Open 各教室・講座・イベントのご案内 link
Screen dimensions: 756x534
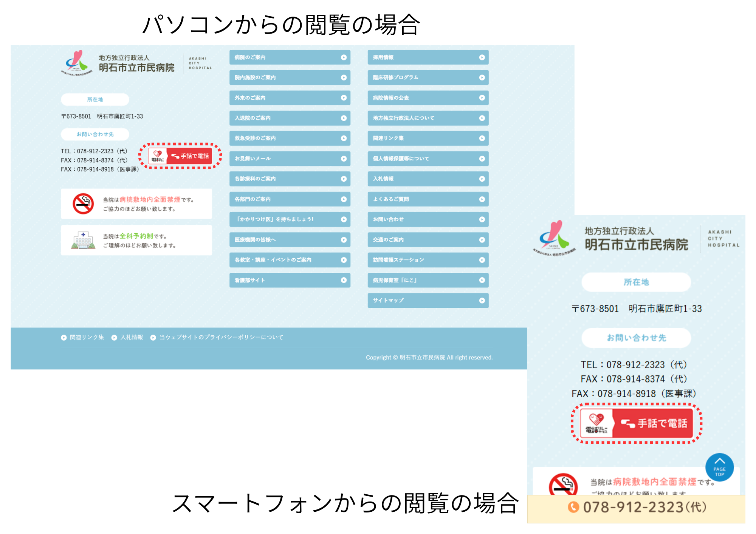[290, 260]
